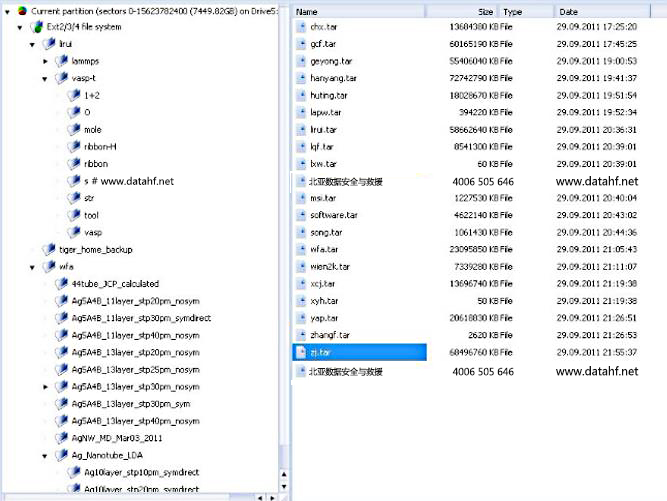Click file icon of hanyang.tar
This screenshot has width=667, height=501.
tap(301, 78)
